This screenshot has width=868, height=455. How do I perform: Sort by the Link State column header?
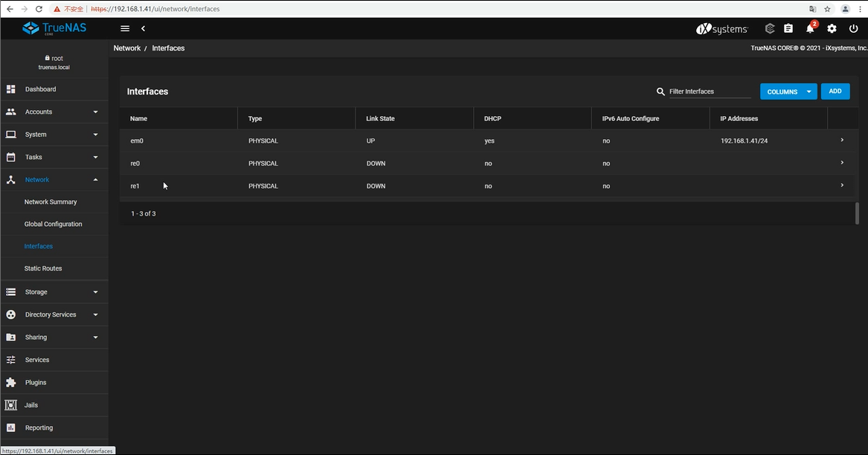coord(380,118)
